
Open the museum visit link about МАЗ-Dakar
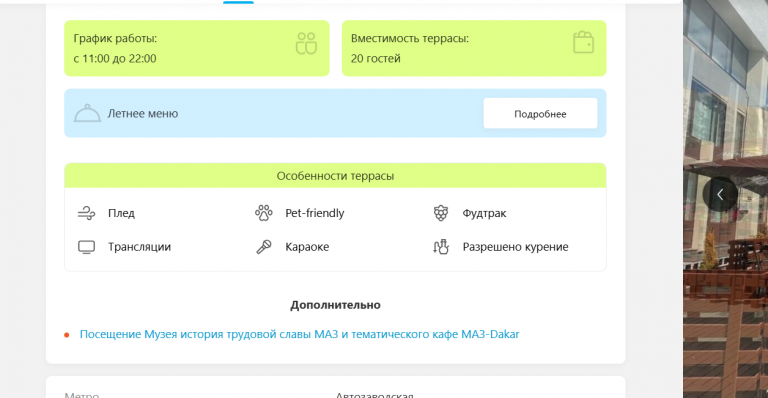(x=299, y=334)
